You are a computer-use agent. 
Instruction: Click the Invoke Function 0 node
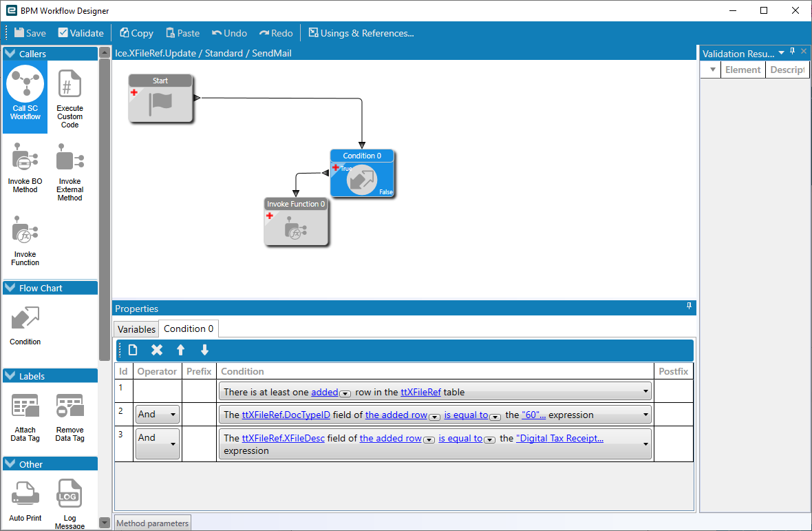(296, 221)
